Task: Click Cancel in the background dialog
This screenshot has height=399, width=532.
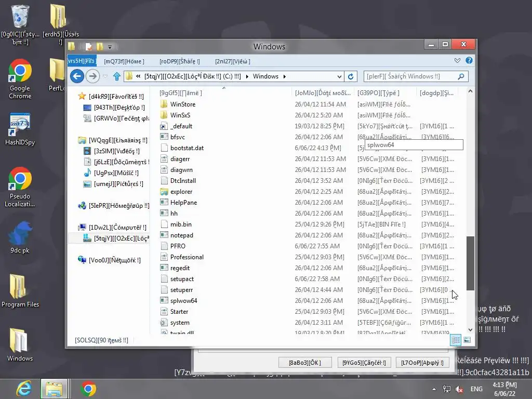Action: [364, 363]
